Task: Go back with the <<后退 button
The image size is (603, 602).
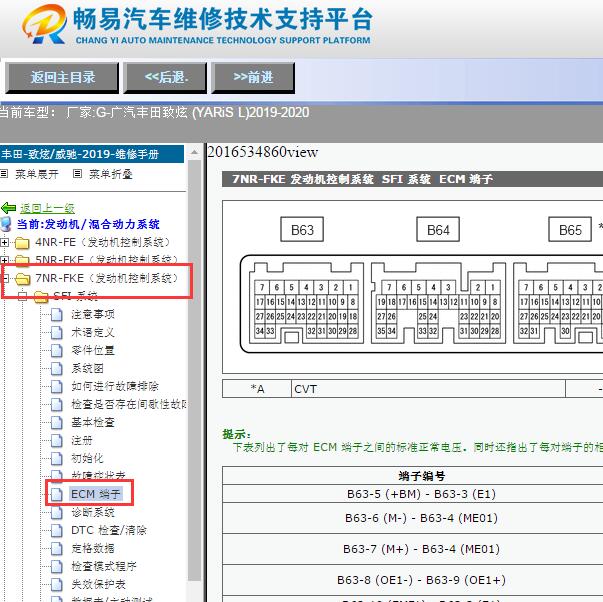Action: 165,78
